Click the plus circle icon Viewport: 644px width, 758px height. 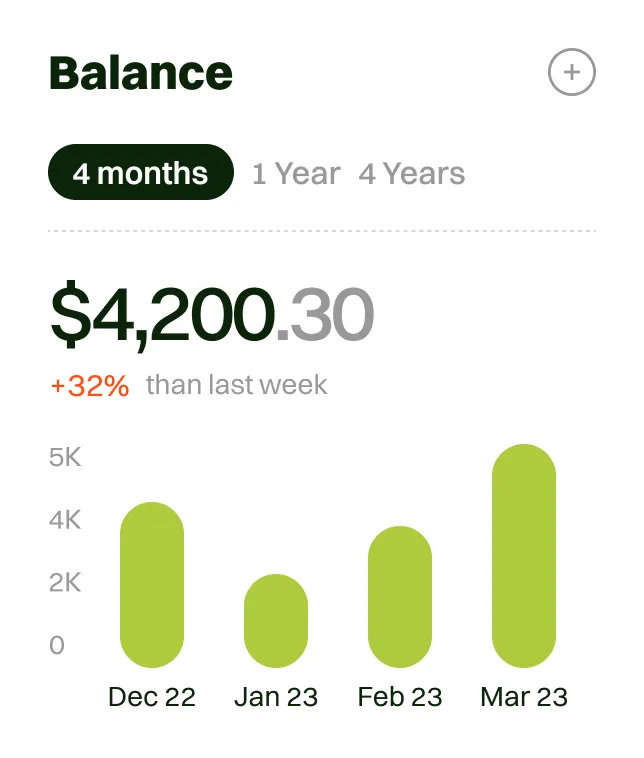click(x=572, y=73)
